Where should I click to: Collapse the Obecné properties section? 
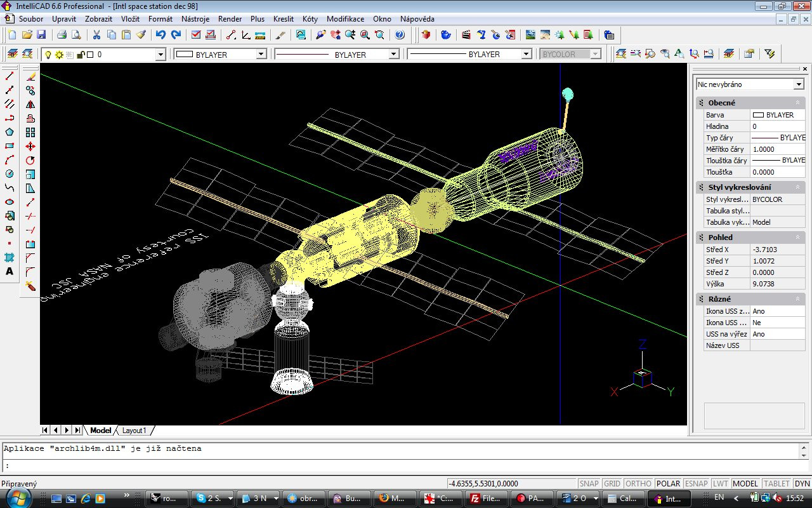(x=797, y=103)
